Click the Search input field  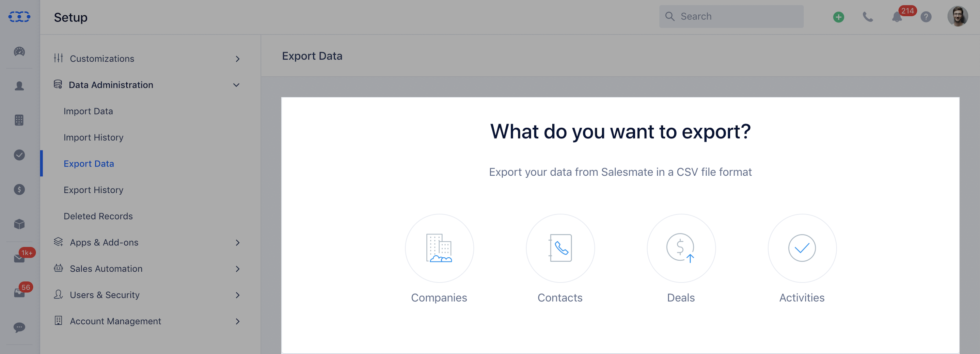pyautogui.click(x=731, y=16)
